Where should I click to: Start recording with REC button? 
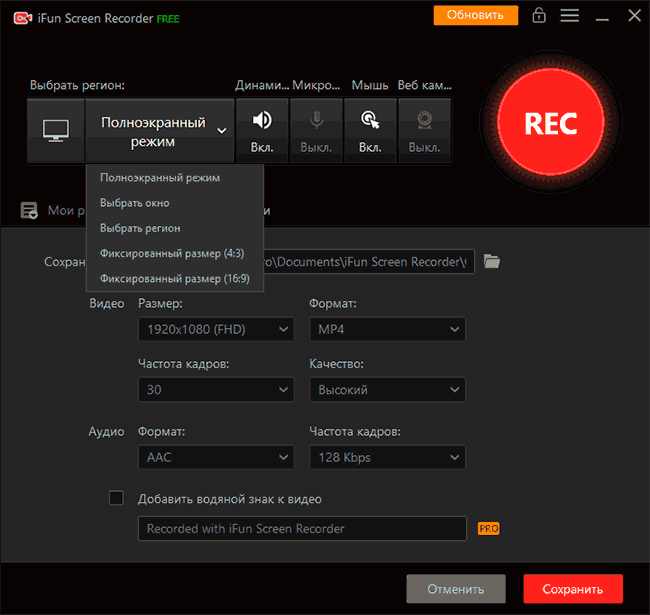point(551,123)
